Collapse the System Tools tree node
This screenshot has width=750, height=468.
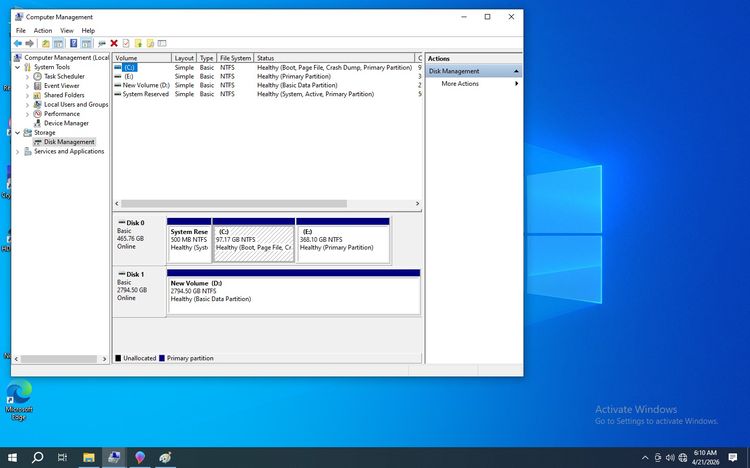(x=18, y=67)
